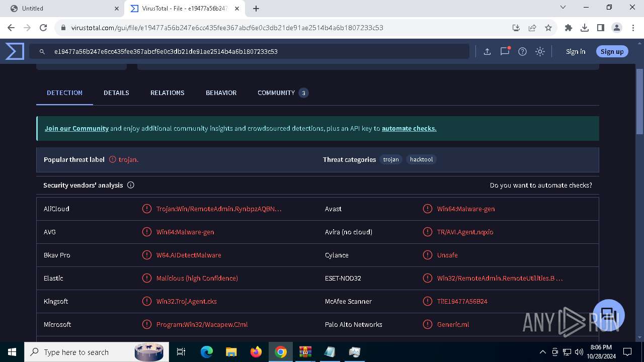Open the browser extensions puzzle icon
Viewport: 644px width, 362px height.
click(x=569, y=28)
